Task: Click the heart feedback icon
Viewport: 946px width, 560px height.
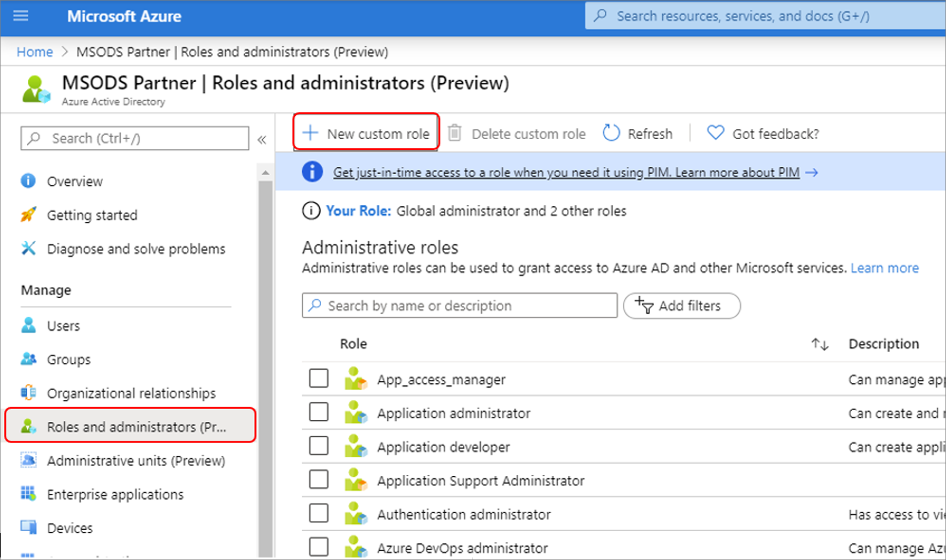Action: [x=715, y=133]
